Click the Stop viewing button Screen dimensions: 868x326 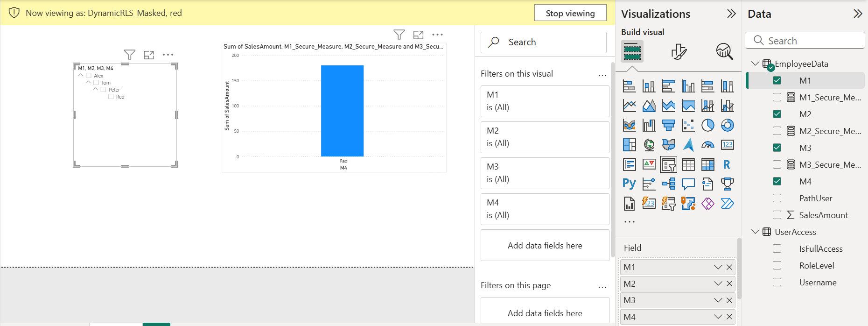pyautogui.click(x=570, y=13)
